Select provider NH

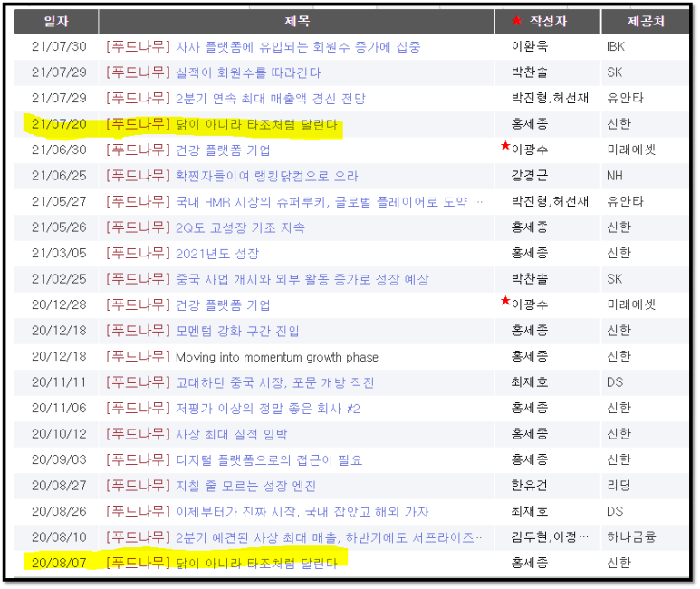pos(615,176)
